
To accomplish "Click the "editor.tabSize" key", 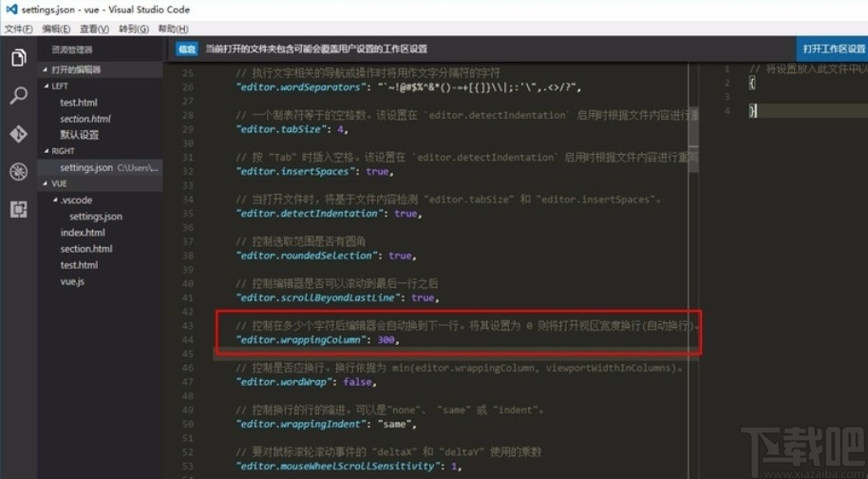I will (x=280, y=129).
